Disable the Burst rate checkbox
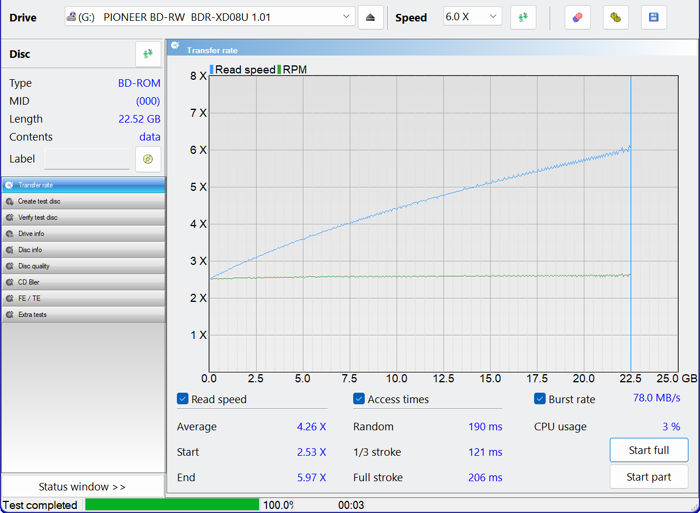Viewport: 700px width, 513px height. point(540,399)
